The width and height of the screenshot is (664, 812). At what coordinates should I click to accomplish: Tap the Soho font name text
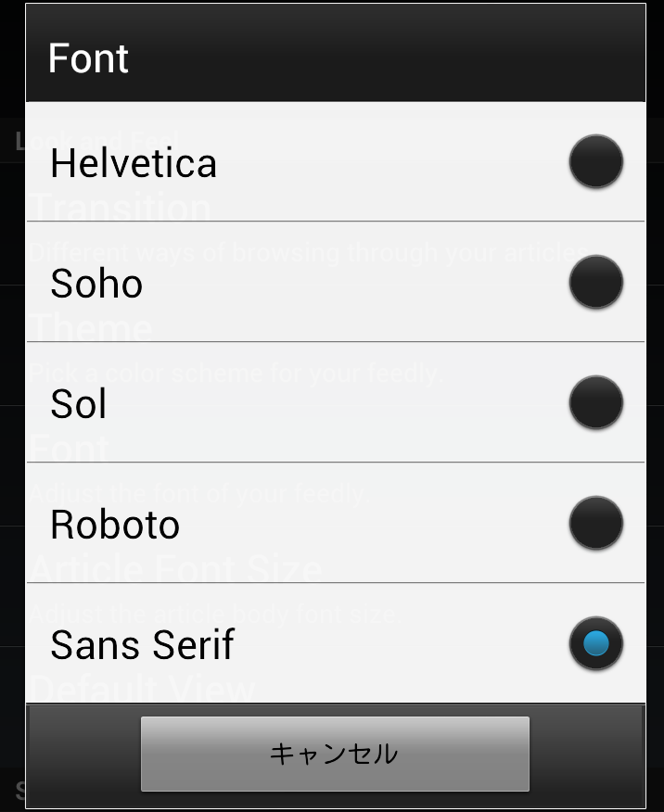[x=96, y=284]
